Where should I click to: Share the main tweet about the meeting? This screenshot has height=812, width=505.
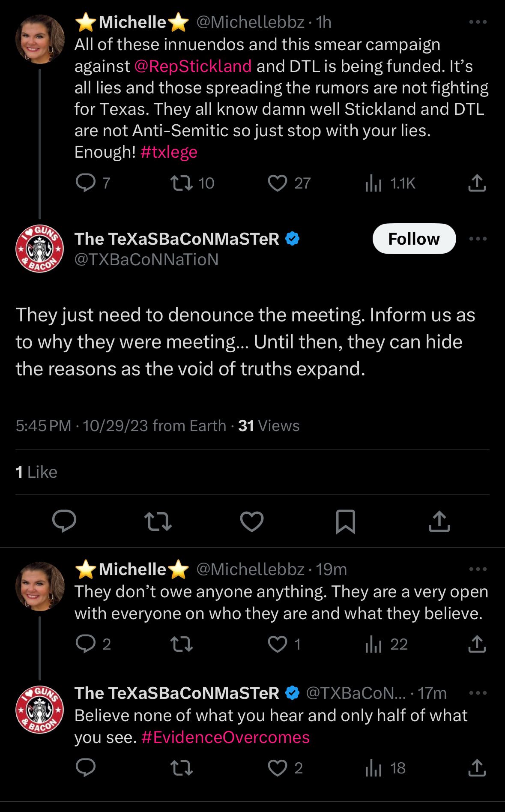pos(439,521)
